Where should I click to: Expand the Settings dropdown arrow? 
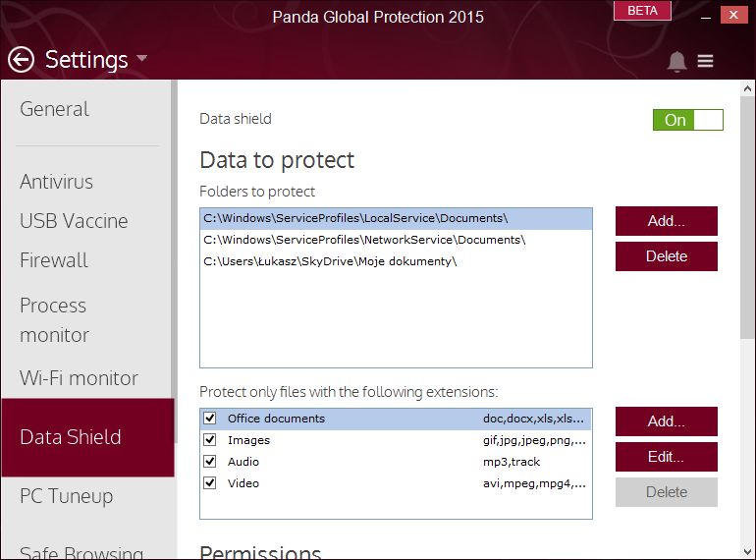[x=141, y=58]
